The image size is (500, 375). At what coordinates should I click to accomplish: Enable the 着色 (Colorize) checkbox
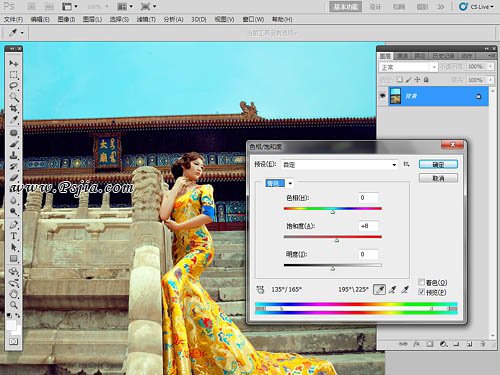click(421, 282)
